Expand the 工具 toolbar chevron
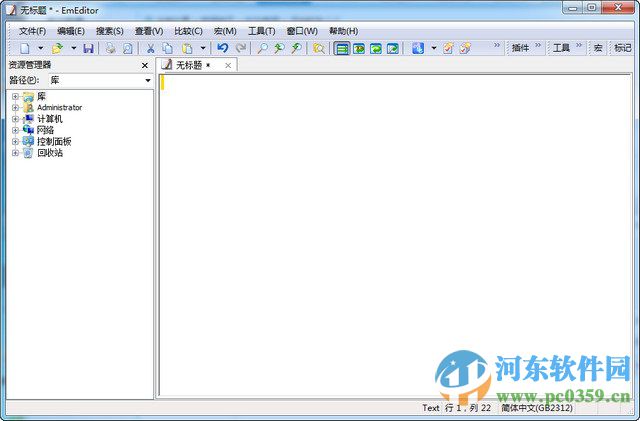 579,45
